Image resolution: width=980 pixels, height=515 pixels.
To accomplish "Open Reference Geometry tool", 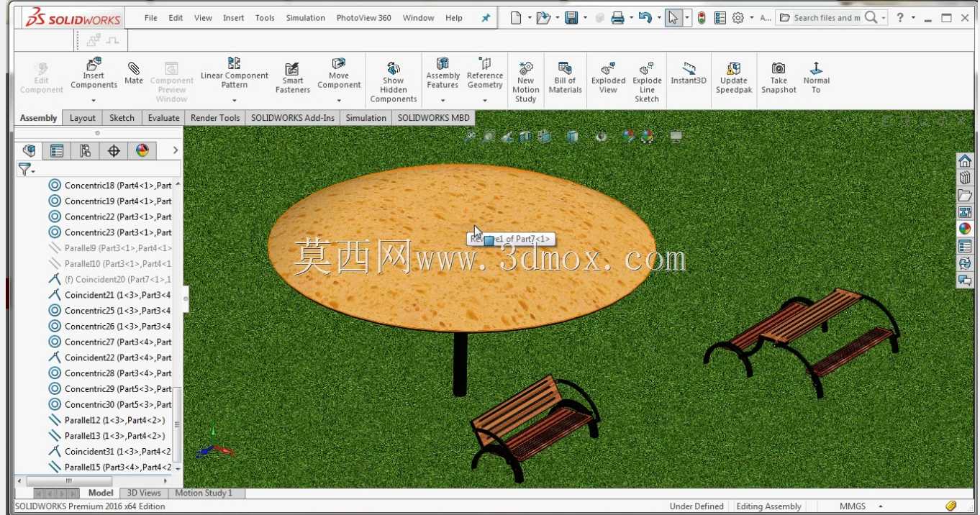I will [485, 73].
